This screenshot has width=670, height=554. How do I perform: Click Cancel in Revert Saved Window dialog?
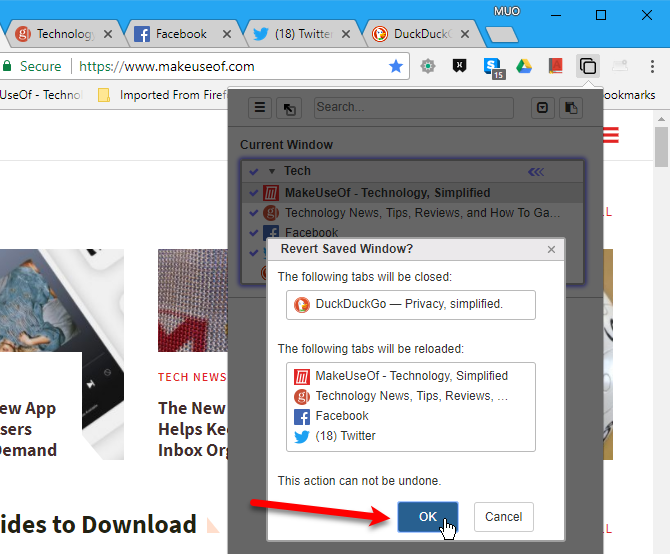pyautogui.click(x=503, y=517)
